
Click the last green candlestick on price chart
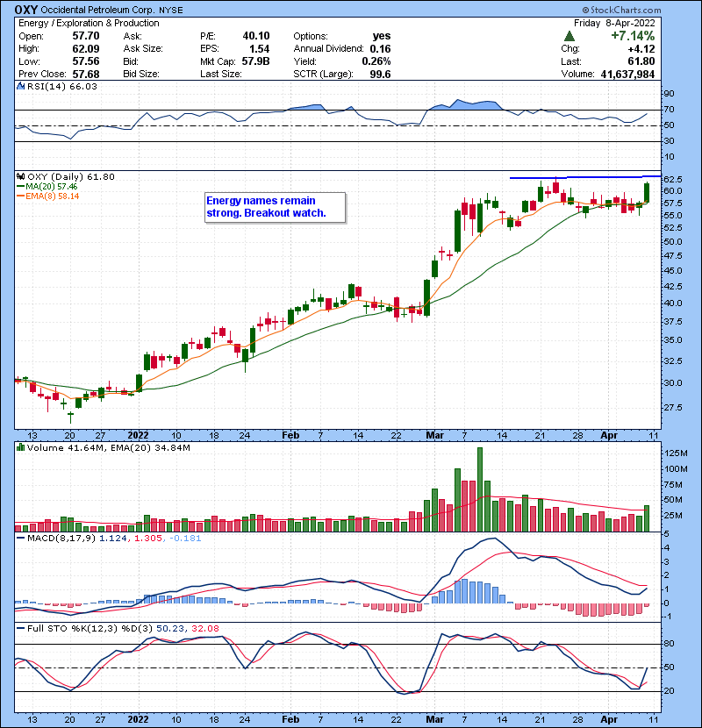[647, 193]
